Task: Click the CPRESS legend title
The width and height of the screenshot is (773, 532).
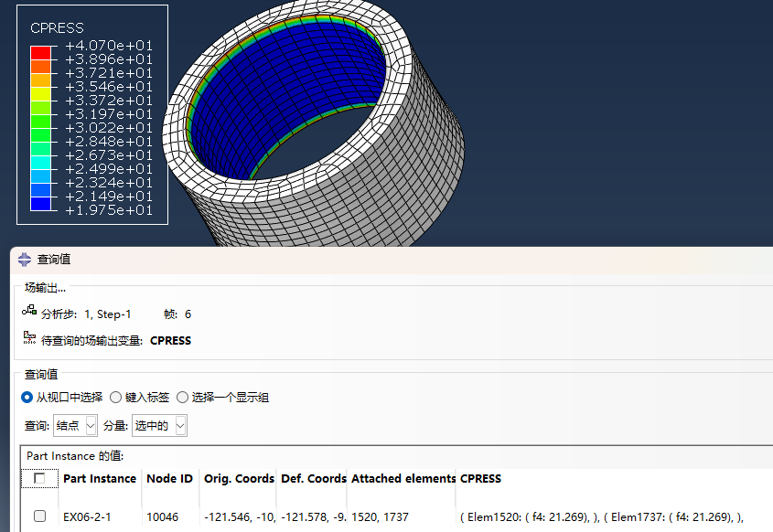Action: coord(57,28)
